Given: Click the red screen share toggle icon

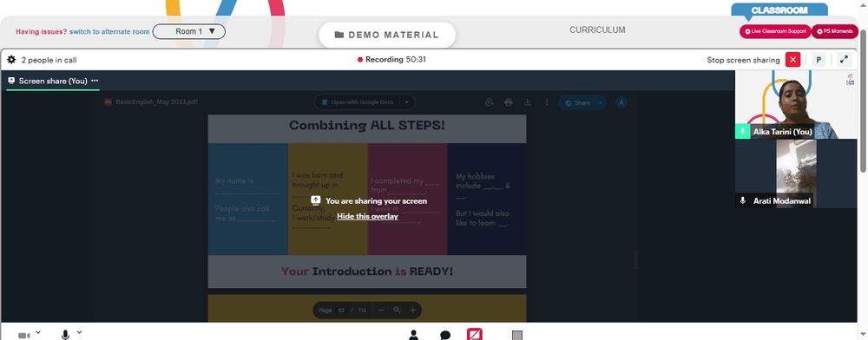Looking at the screenshot, I should pos(475,335).
